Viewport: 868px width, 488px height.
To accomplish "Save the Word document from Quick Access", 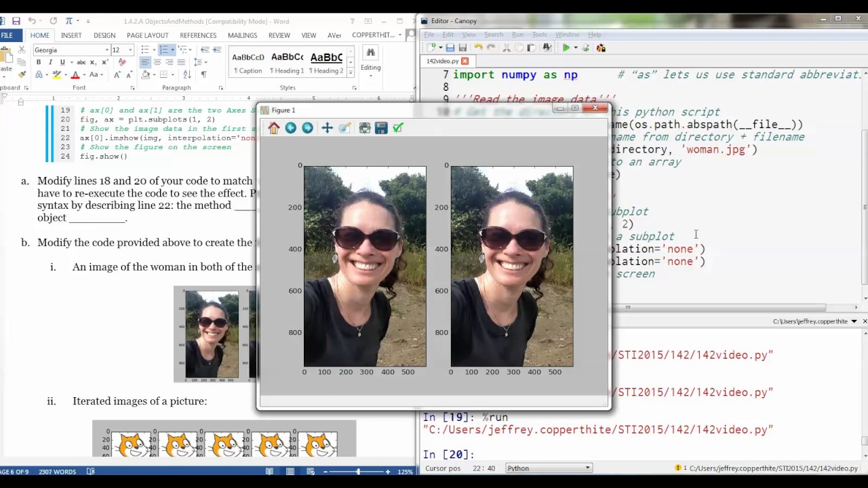I will [16, 21].
